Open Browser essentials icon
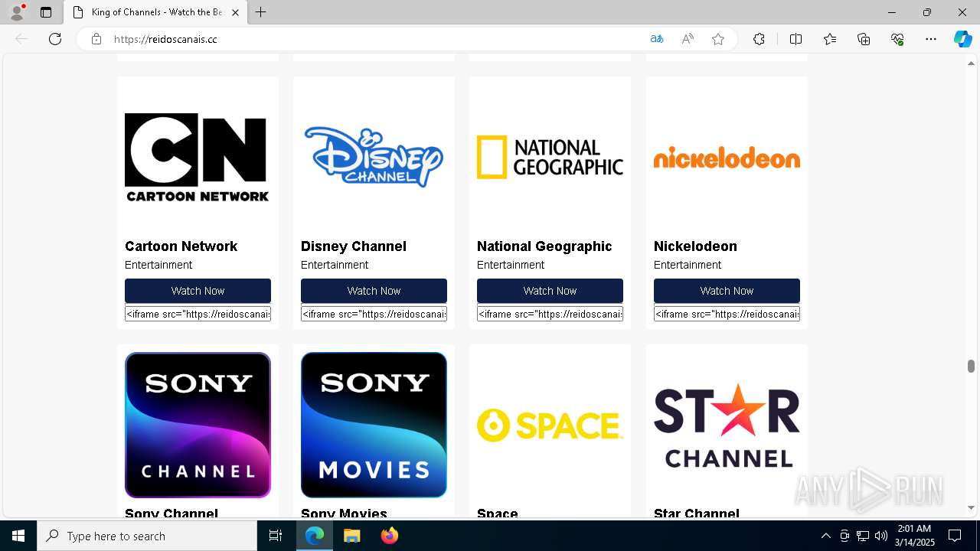 pos(897,39)
